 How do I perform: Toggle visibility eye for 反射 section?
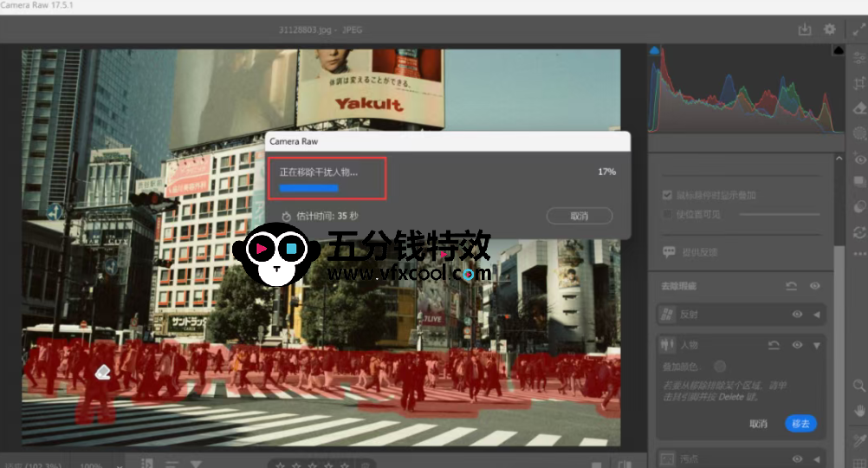[797, 315]
